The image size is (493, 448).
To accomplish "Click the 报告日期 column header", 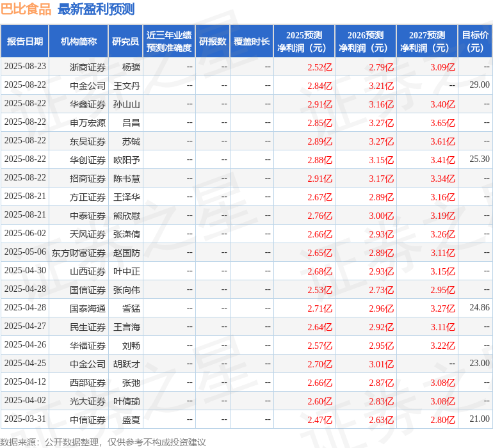I will [25, 41].
